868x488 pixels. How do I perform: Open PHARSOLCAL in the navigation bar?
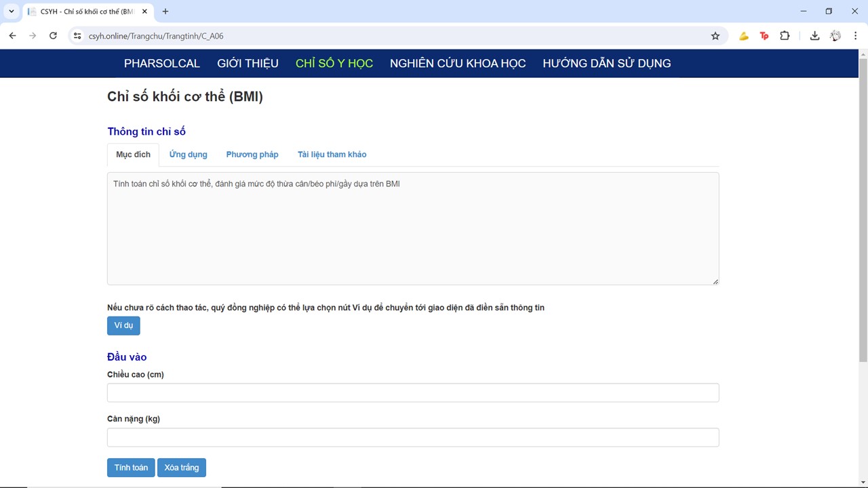162,63
